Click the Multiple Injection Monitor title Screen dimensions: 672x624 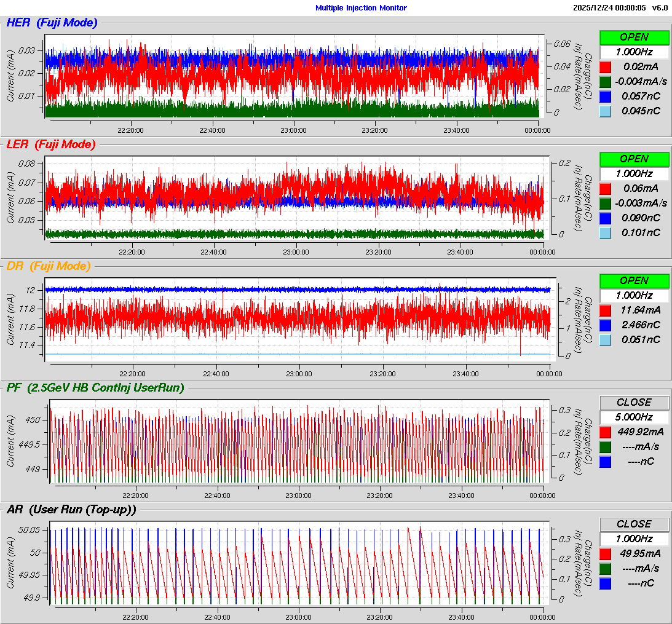point(361,8)
